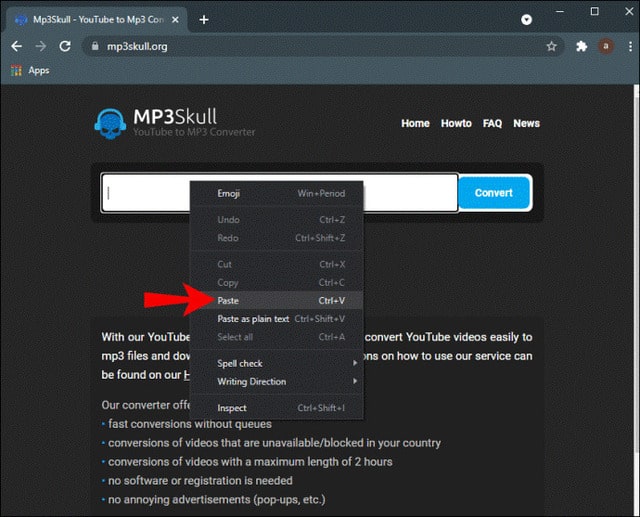This screenshot has height=517, width=640.
Task: Choose Select all in context menu
Action: pyautogui.click(x=277, y=337)
